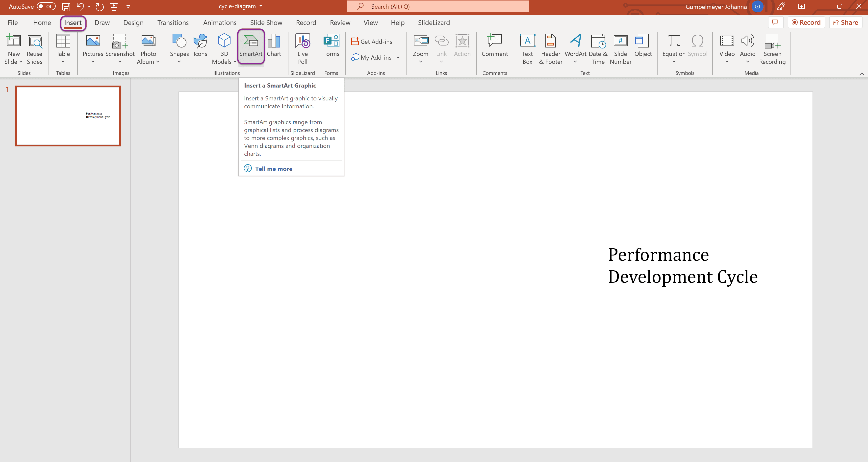Viewport: 868px width, 462px height.
Task: Select slide 1 thumbnail in the panel
Action: 68,116
